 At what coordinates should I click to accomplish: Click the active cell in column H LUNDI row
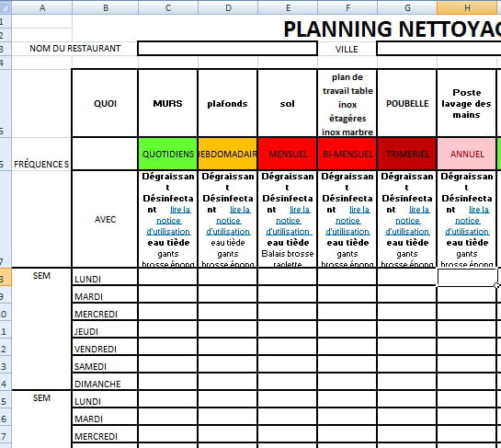coord(466,277)
